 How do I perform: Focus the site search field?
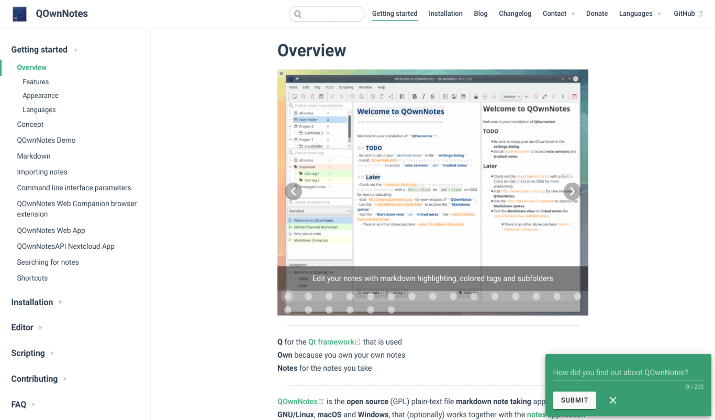326,14
